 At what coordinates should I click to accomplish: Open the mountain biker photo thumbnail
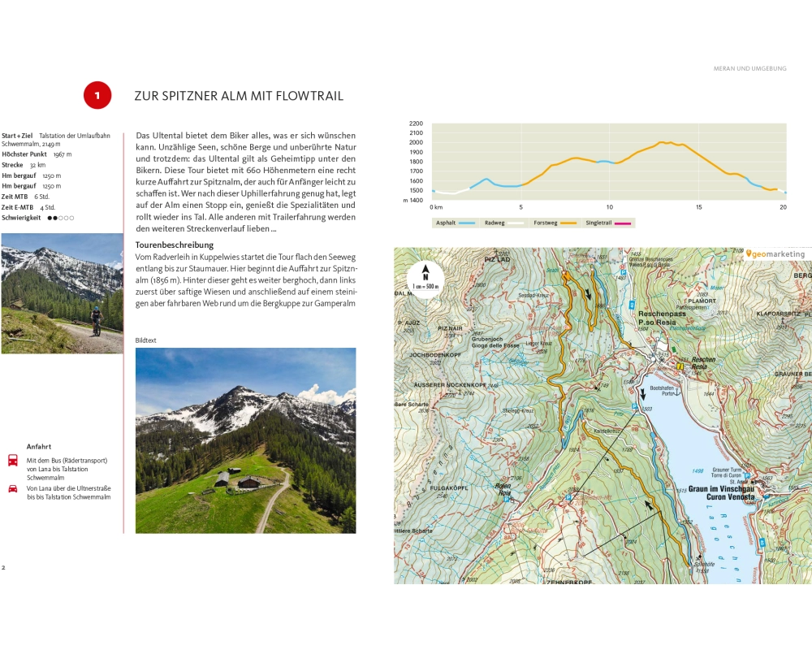tap(62, 293)
